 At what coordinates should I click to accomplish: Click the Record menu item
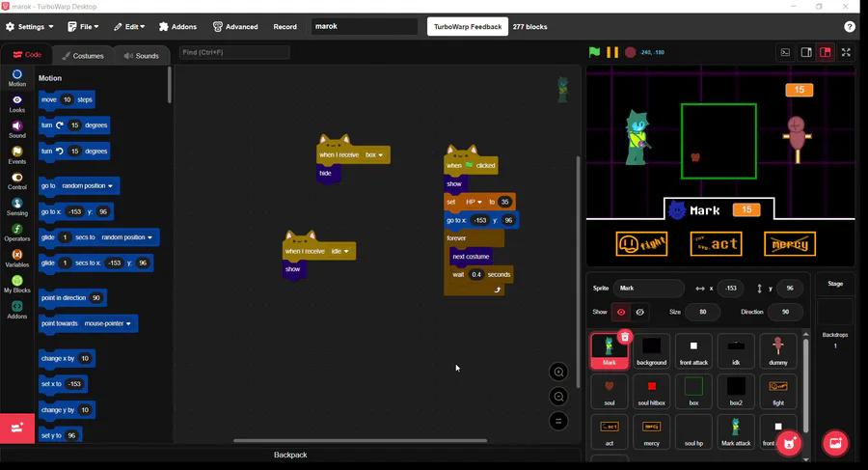coord(285,27)
